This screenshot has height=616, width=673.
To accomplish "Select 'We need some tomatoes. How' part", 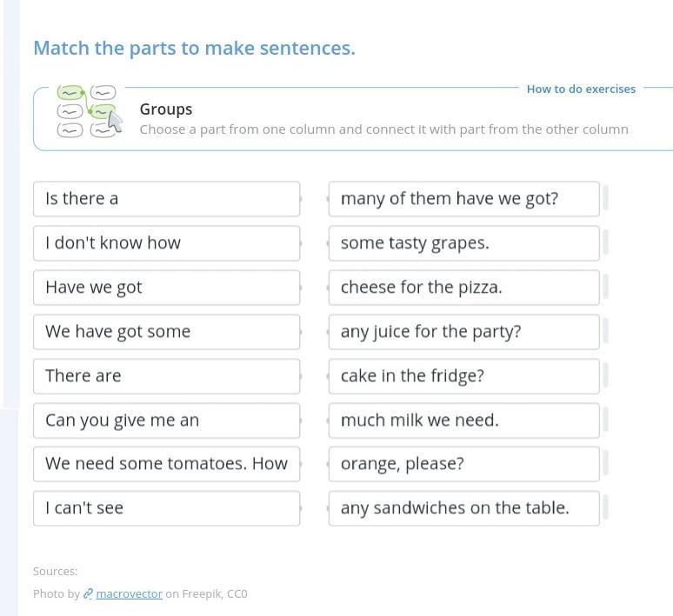I will pyautogui.click(x=166, y=464).
